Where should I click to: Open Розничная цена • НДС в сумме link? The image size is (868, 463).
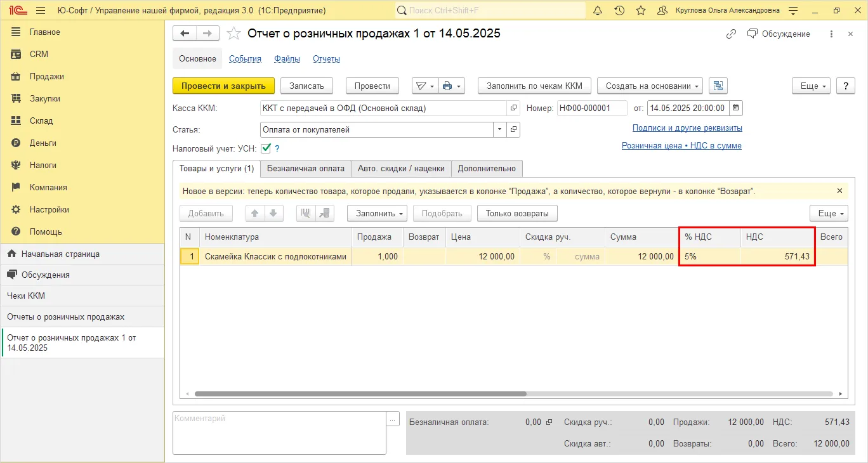coord(681,145)
